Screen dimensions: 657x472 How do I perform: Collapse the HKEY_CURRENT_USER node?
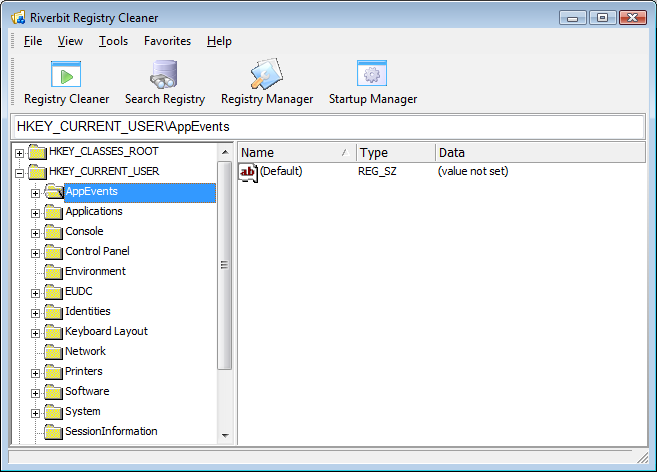coord(19,173)
